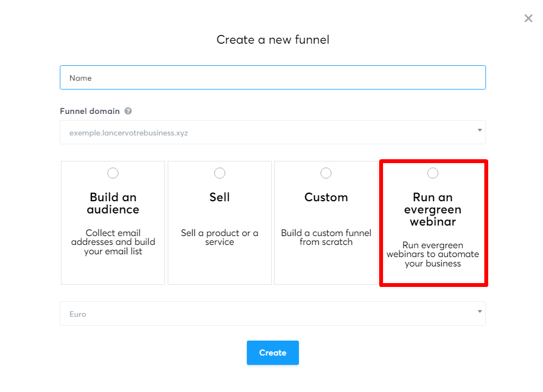Dismiss the Create a new funnel dialog
The width and height of the screenshot is (543, 392).
pyautogui.click(x=528, y=18)
